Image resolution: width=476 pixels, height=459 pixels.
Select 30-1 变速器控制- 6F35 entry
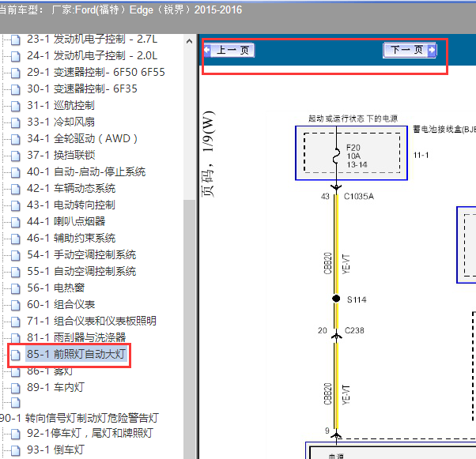pyautogui.click(x=82, y=88)
